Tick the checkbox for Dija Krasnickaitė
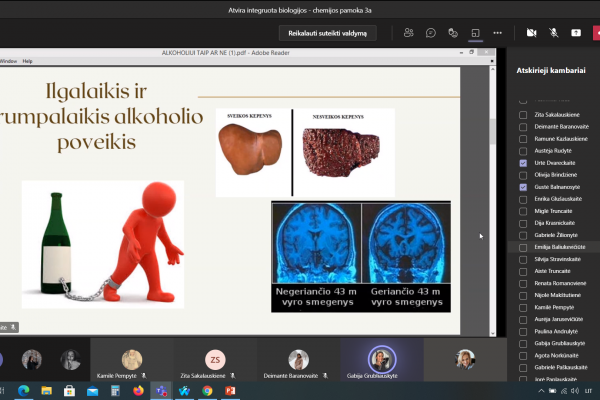The width and height of the screenshot is (600, 400). tap(523, 223)
